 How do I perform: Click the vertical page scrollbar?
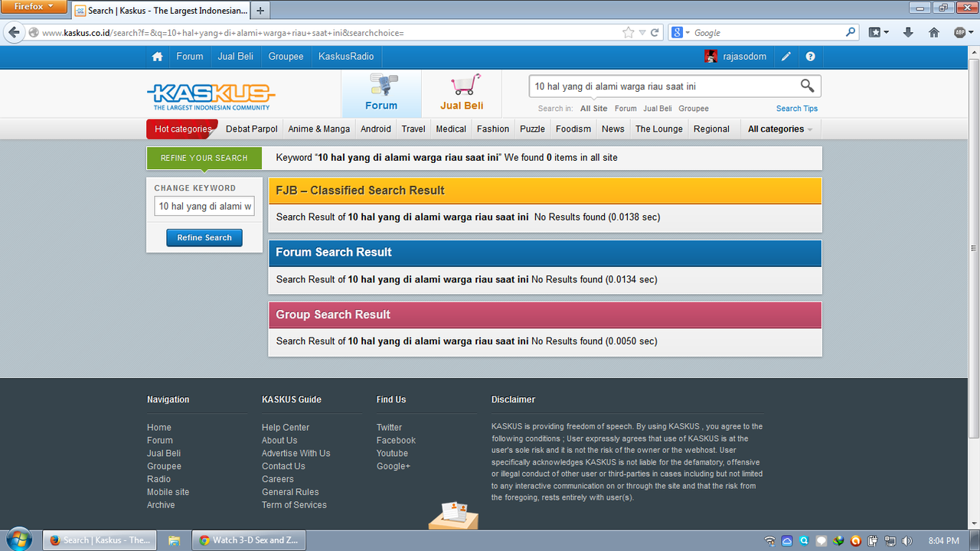974,248
